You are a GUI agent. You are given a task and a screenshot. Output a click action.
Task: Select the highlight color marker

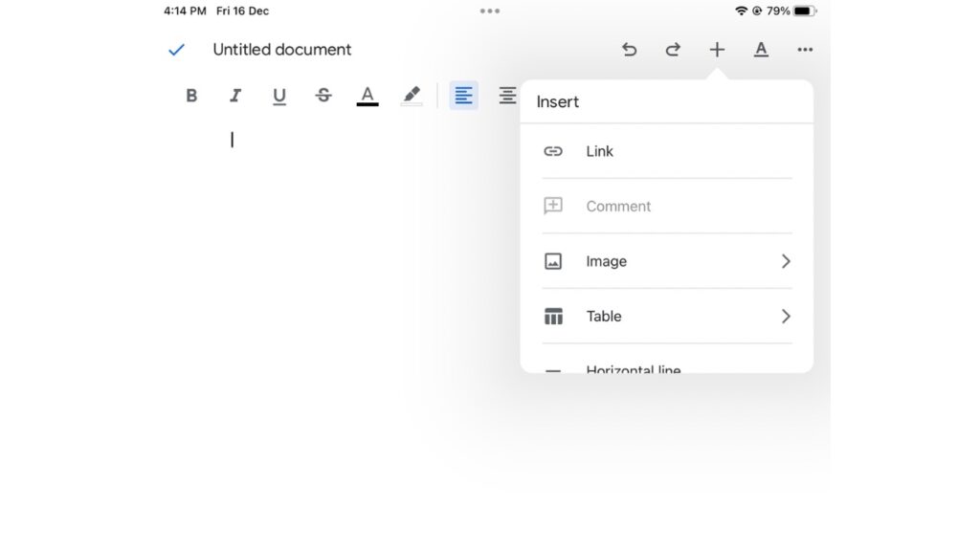412,96
